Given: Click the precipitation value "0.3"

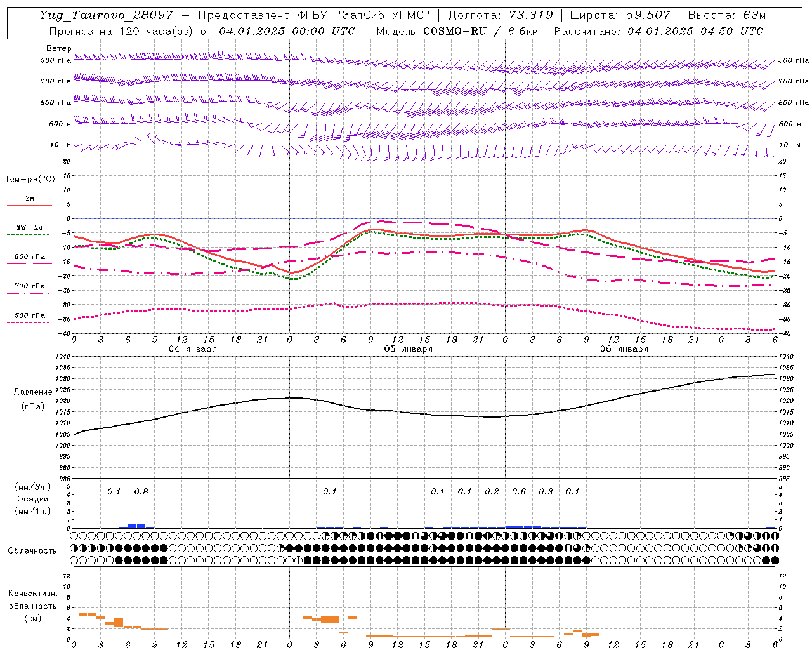Looking at the screenshot, I should tap(546, 492).
